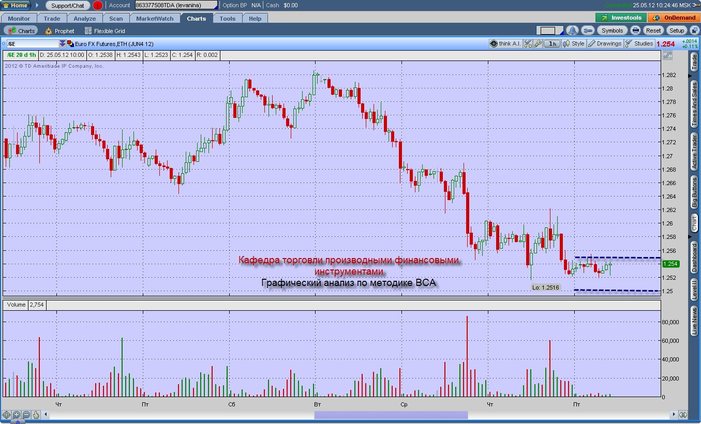Switch to the MarketWatch tab
The width and height of the screenshot is (701, 424).
[155, 18]
